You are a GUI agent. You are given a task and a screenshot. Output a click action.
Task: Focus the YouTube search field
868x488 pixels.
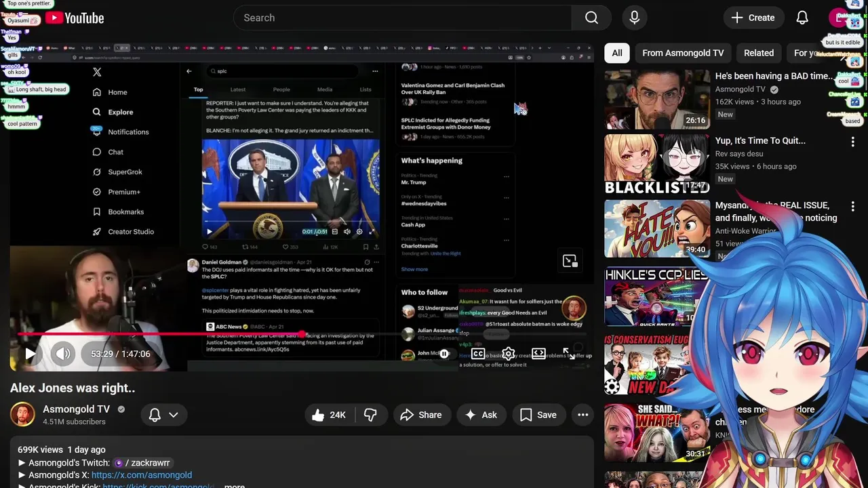coord(402,18)
